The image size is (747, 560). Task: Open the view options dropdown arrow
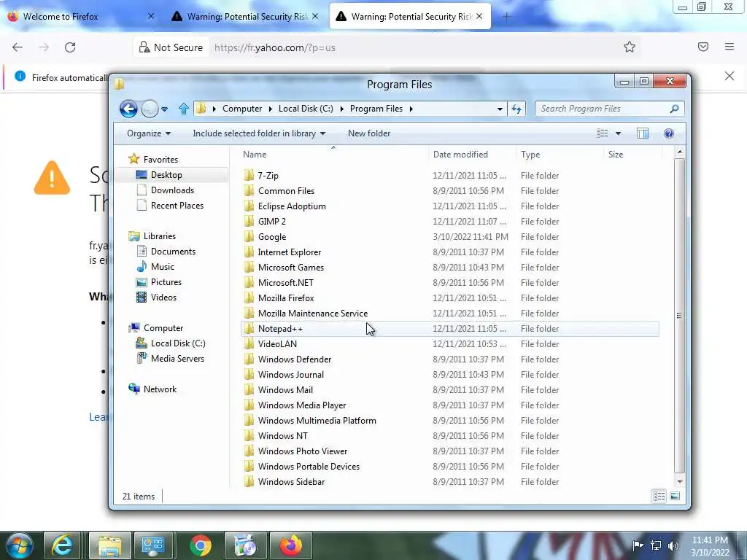click(x=618, y=133)
